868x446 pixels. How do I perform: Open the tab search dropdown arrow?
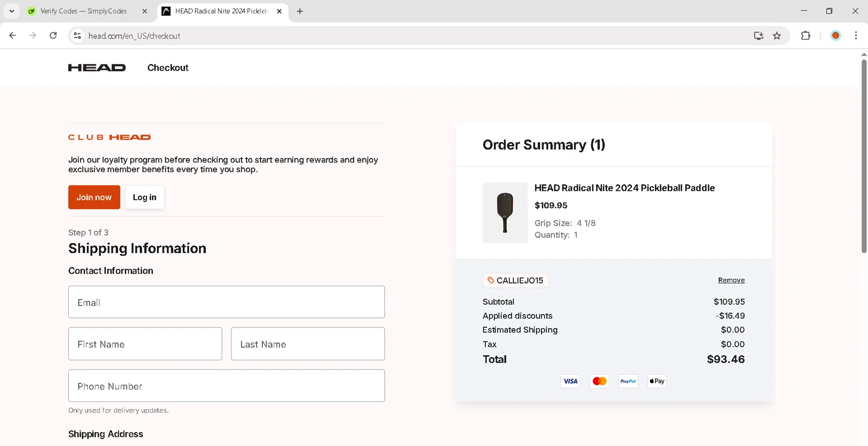pos(12,11)
